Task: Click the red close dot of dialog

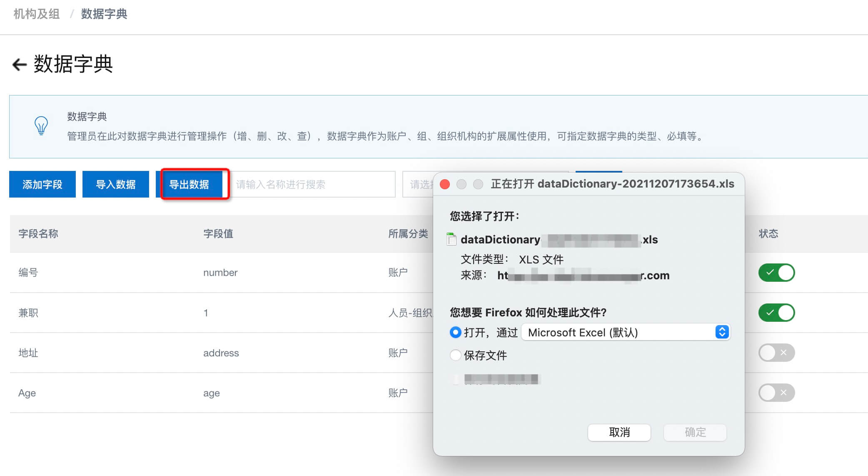Action: [445, 184]
